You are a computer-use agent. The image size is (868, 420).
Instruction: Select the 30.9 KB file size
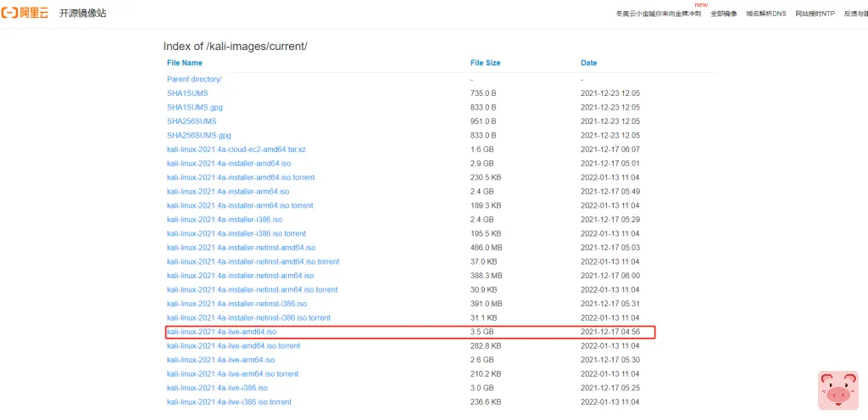(484, 289)
